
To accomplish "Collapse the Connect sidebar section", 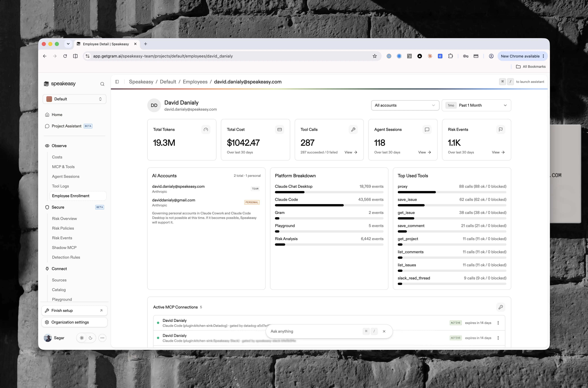I will point(59,269).
